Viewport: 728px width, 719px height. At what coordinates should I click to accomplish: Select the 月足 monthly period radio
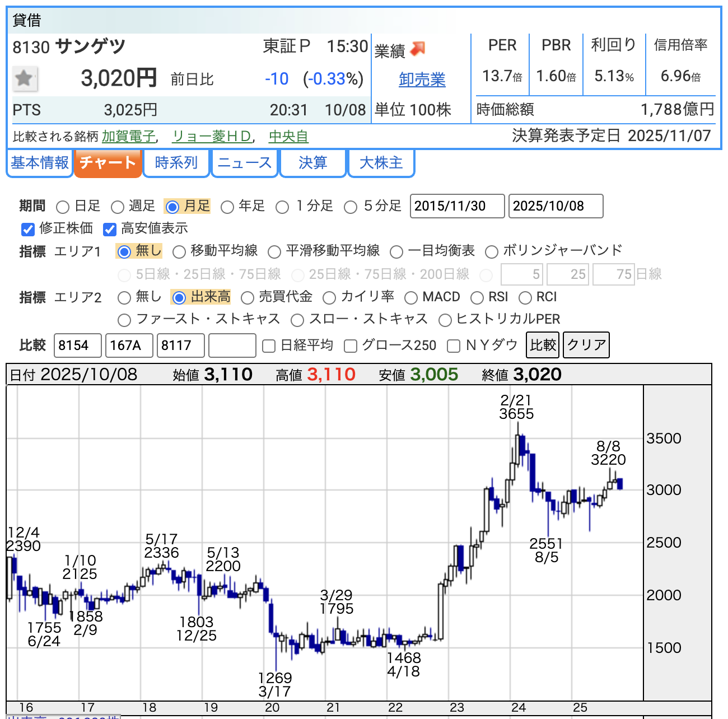tap(172, 207)
